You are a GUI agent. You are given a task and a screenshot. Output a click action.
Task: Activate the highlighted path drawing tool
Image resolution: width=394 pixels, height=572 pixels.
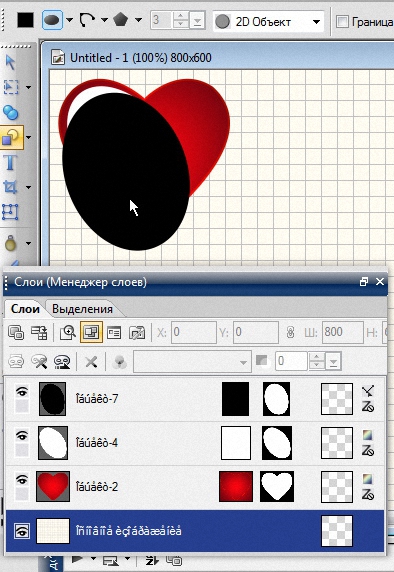point(12,138)
